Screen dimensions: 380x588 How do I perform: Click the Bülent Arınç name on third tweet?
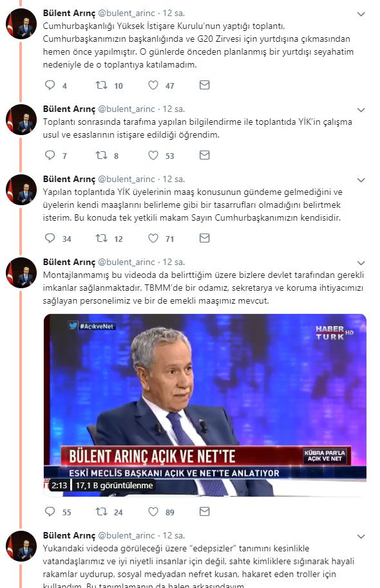pos(69,179)
